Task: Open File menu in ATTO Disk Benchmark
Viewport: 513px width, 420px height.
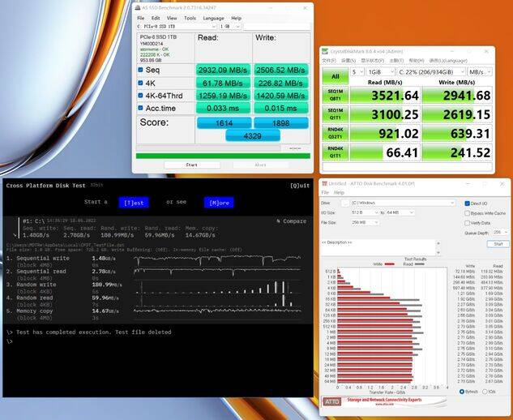Action: click(x=325, y=192)
